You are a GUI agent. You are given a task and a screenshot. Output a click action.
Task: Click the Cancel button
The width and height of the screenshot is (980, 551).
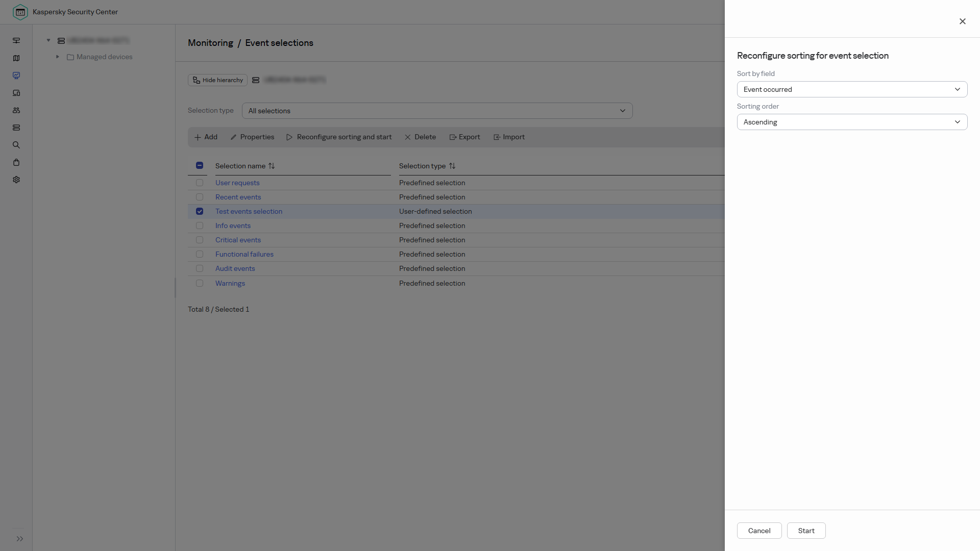[759, 531]
